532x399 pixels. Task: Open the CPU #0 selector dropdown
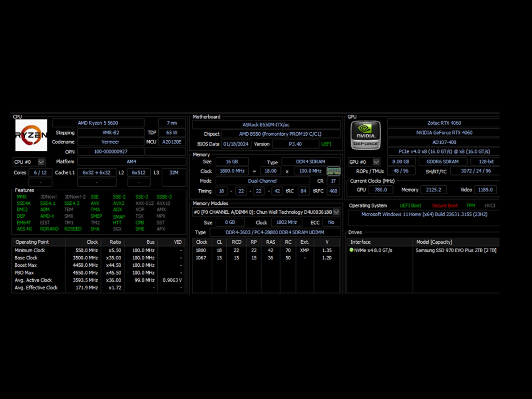coord(41,162)
